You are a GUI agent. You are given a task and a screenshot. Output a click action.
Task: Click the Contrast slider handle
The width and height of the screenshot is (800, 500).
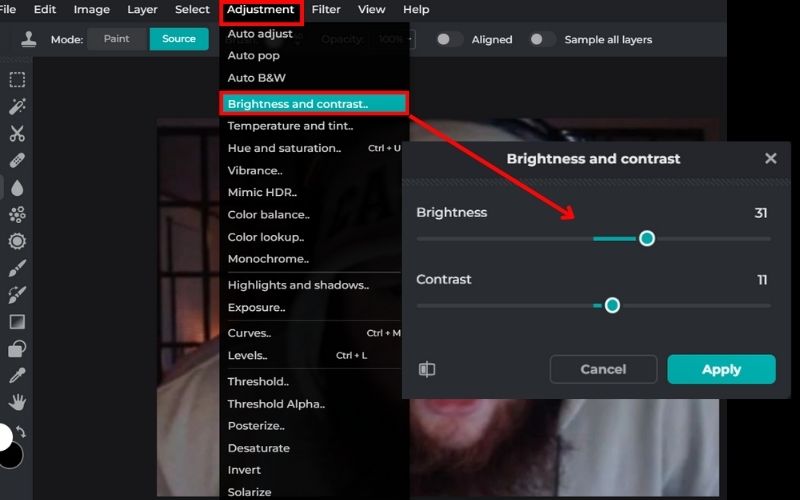point(612,306)
